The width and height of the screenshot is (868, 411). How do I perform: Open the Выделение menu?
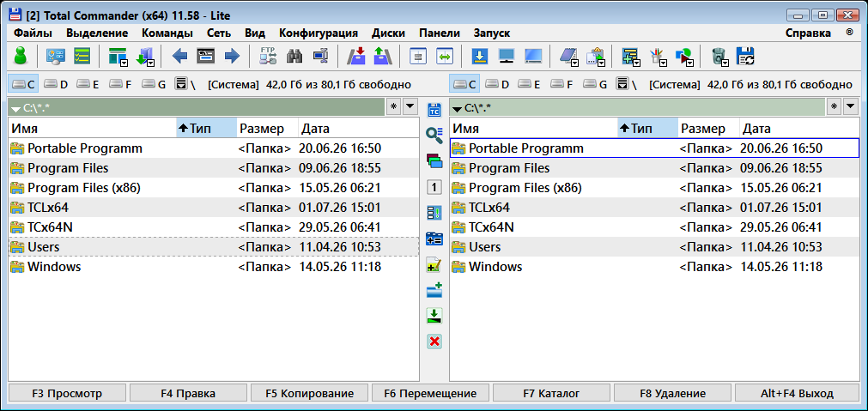(97, 33)
